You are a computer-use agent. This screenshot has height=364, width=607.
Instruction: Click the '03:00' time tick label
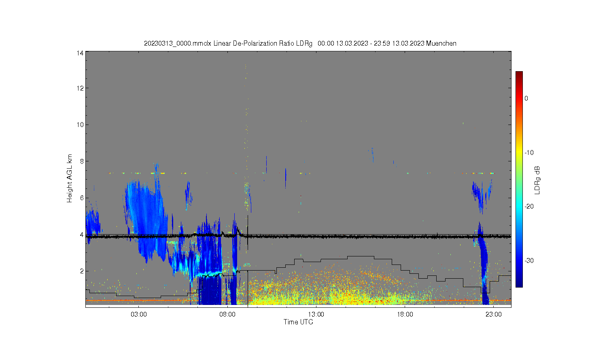(x=139, y=314)
